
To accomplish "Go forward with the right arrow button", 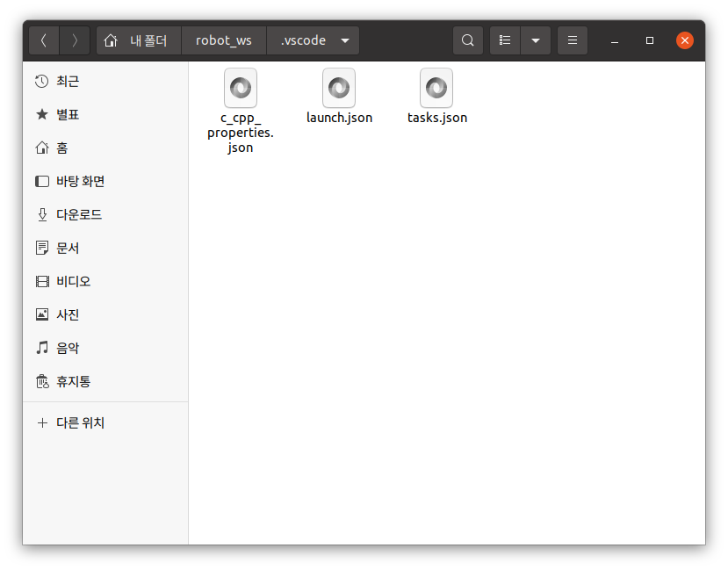I will click(x=75, y=41).
